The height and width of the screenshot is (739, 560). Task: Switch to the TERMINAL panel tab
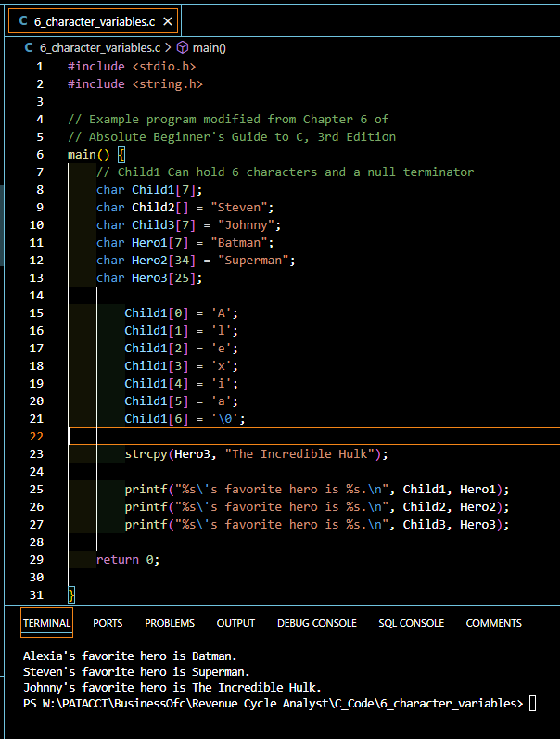click(46, 623)
